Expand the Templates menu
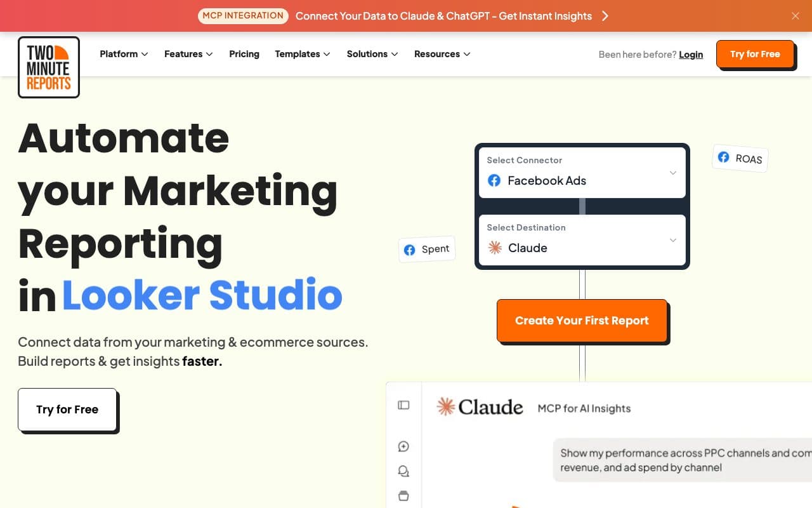The height and width of the screenshot is (508, 812). (303, 54)
